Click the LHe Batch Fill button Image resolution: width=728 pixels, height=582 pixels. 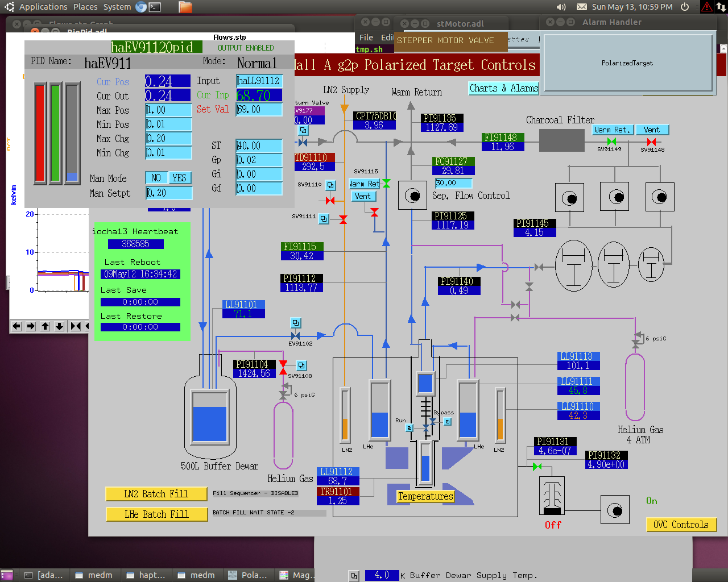coord(156,514)
